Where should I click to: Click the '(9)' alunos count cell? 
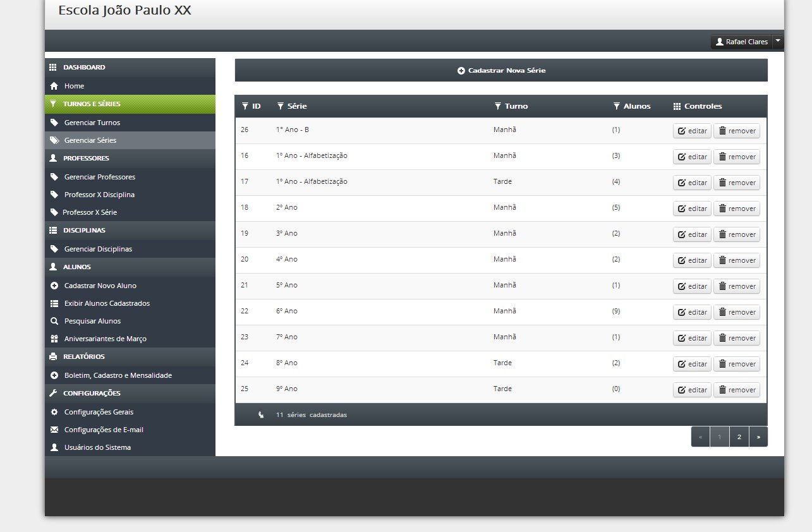pyautogui.click(x=616, y=311)
